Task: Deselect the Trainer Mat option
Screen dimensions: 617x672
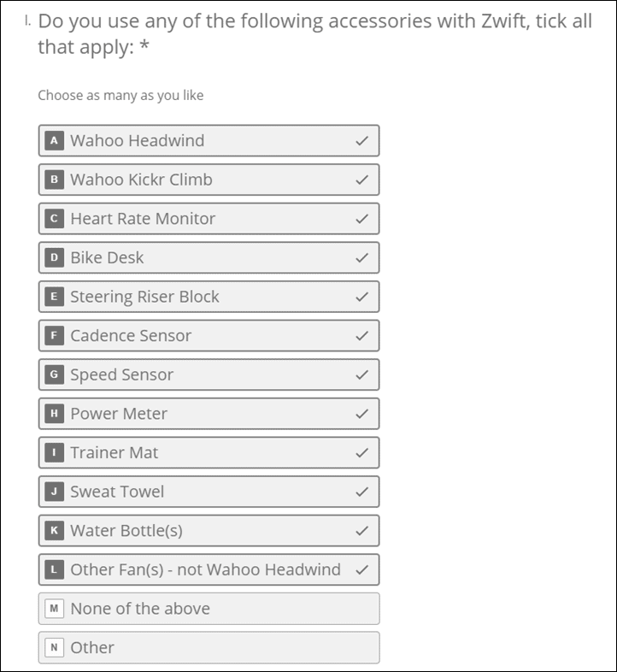Action: 209,452
